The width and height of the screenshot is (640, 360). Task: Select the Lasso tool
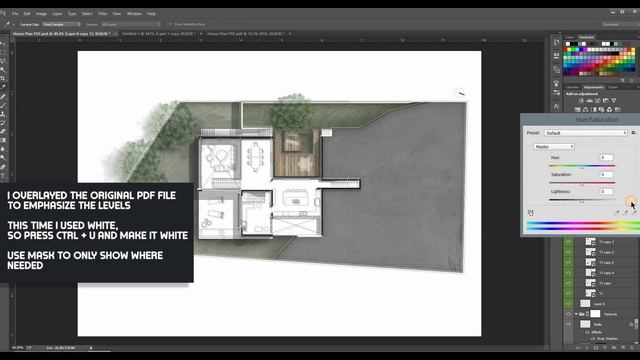(x=3, y=61)
